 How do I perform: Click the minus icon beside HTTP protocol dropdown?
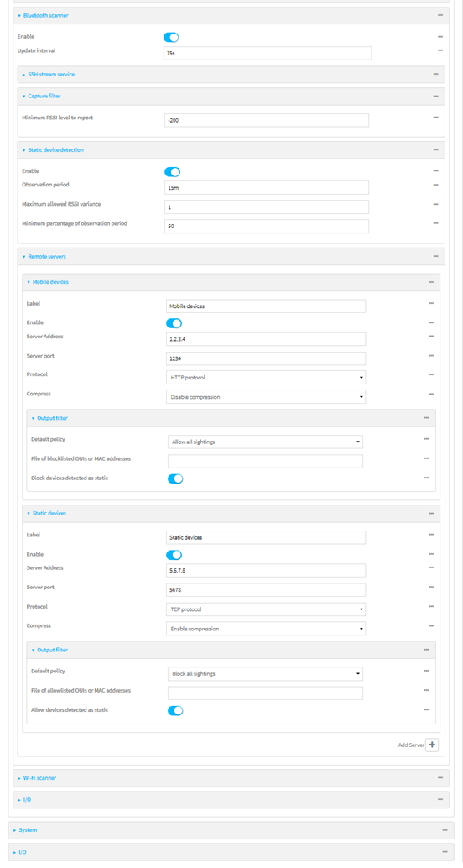coord(431,374)
